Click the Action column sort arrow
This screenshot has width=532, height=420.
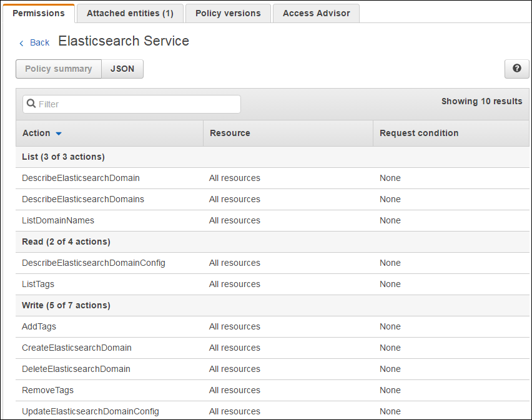tap(59, 134)
